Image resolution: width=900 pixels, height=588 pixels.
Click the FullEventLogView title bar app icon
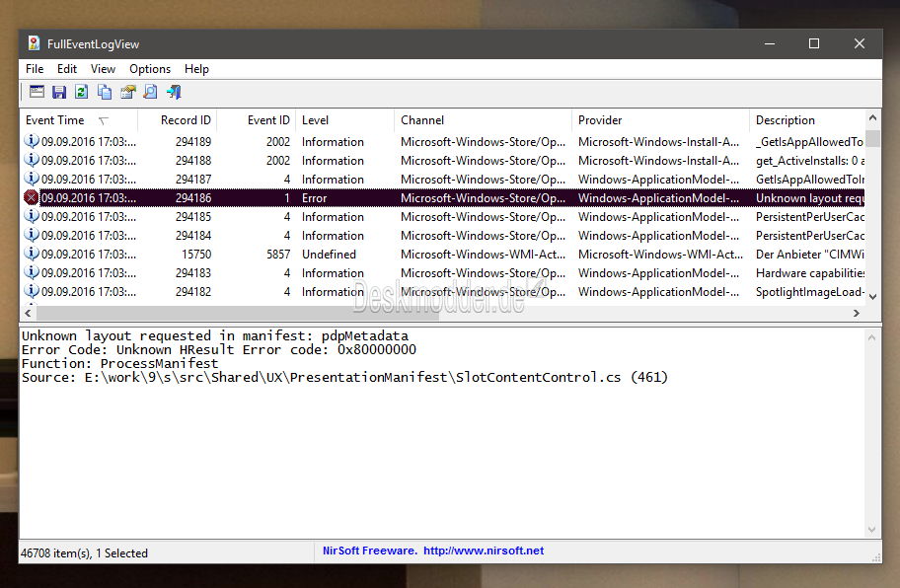click(x=34, y=43)
